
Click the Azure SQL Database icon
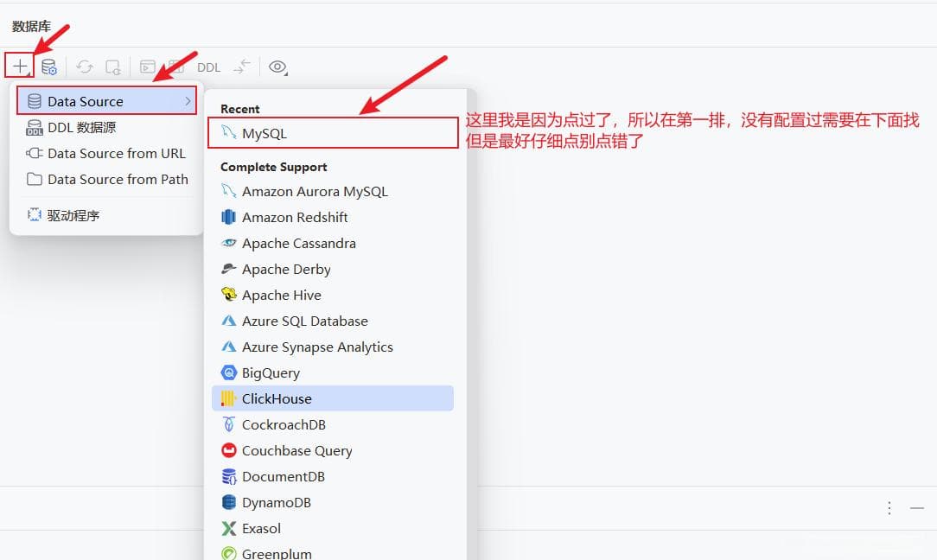(228, 321)
